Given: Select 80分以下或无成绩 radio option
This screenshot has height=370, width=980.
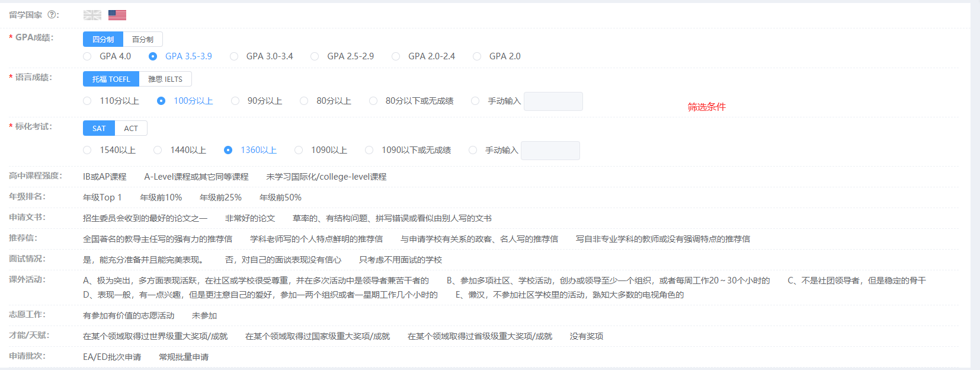Looking at the screenshot, I should pyautogui.click(x=373, y=101).
